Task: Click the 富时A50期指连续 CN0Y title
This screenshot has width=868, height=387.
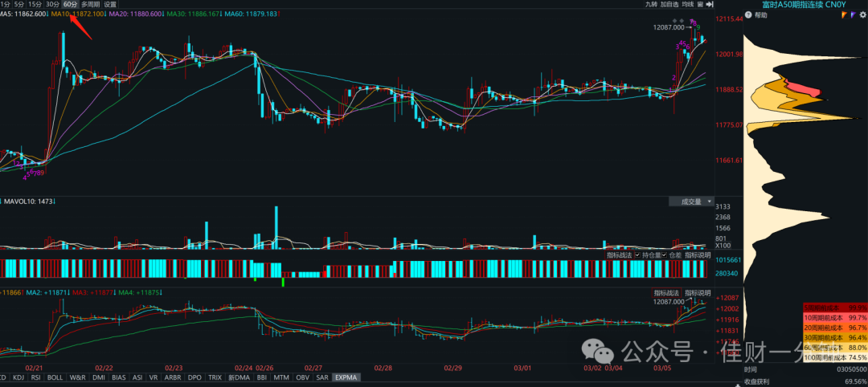Action: (x=803, y=6)
